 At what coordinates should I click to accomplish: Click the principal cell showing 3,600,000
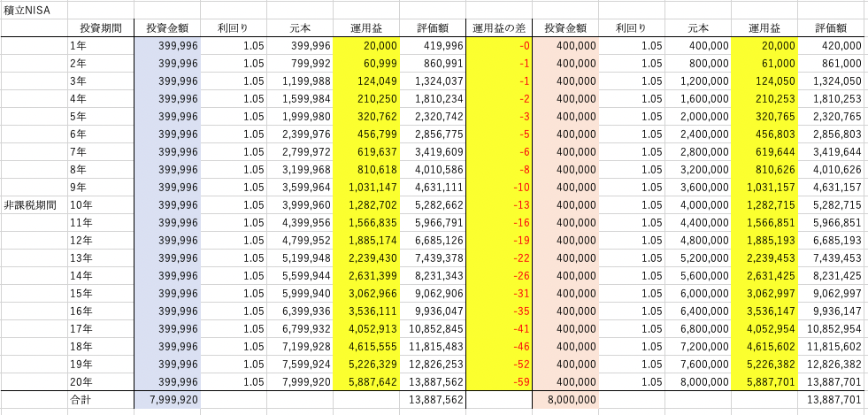pos(698,187)
